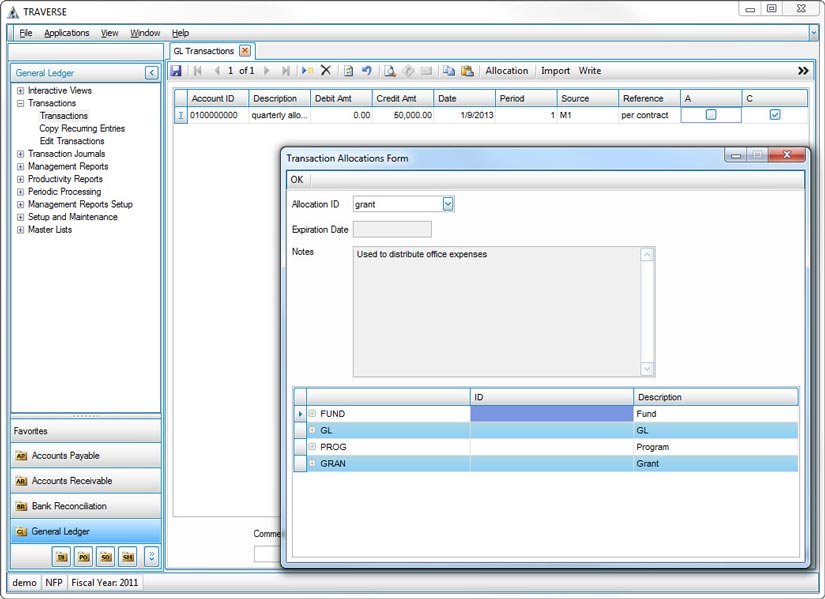The width and height of the screenshot is (825, 599).
Task: Go to next record arrow
Action: point(266,71)
